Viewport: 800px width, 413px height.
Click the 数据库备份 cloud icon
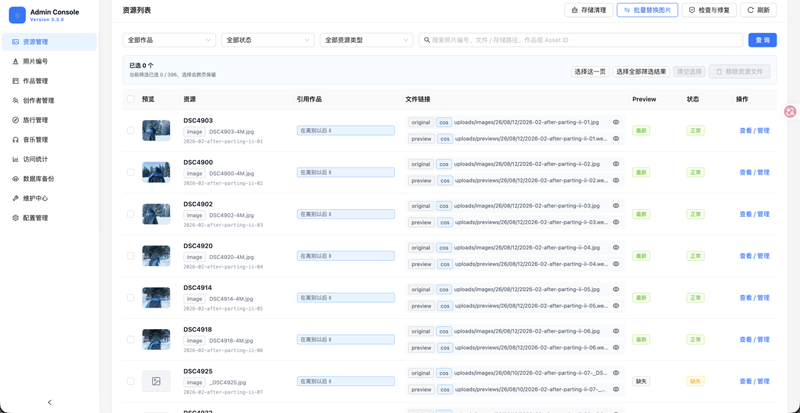pos(15,179)
